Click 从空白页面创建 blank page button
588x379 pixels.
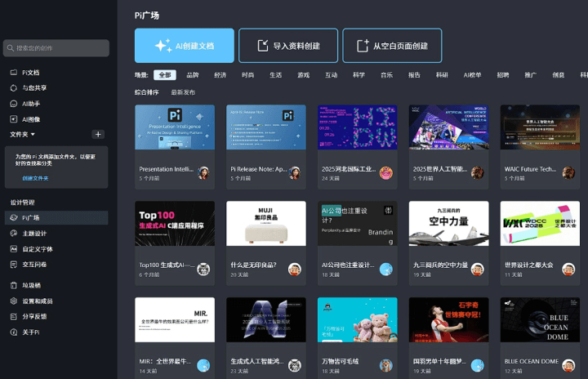tap(392, 46)
